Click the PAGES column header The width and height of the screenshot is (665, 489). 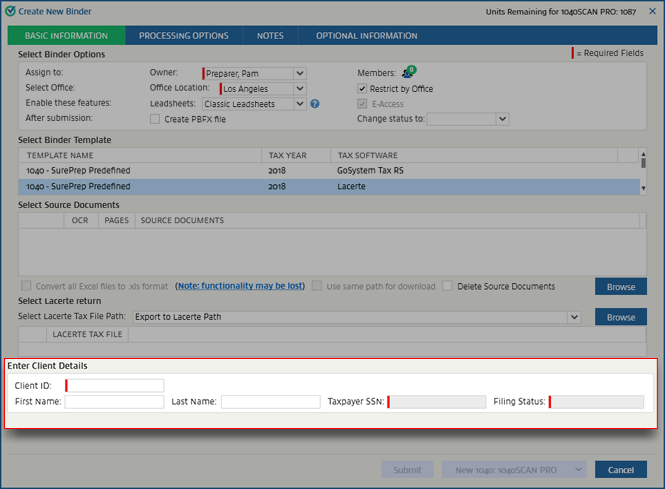pos(117,221)
